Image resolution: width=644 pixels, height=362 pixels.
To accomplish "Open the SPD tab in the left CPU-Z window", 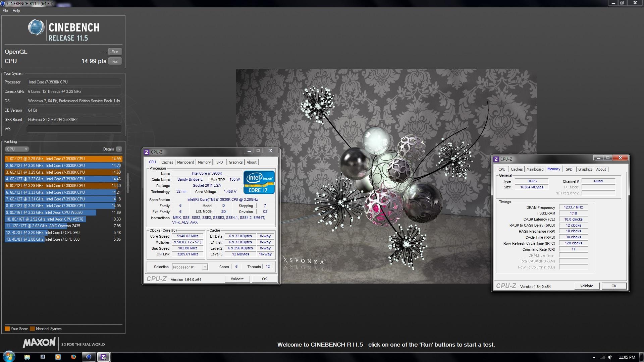I will point(220,162).
